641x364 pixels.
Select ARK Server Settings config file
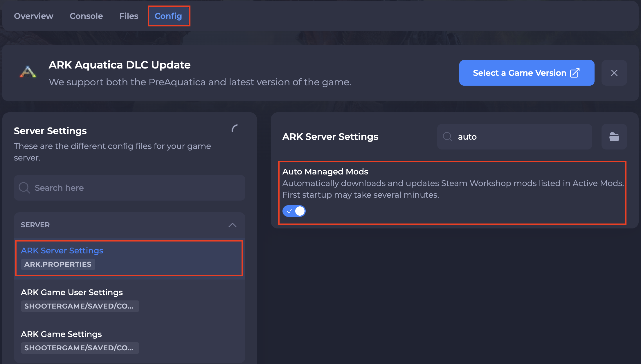click(129, 258)
